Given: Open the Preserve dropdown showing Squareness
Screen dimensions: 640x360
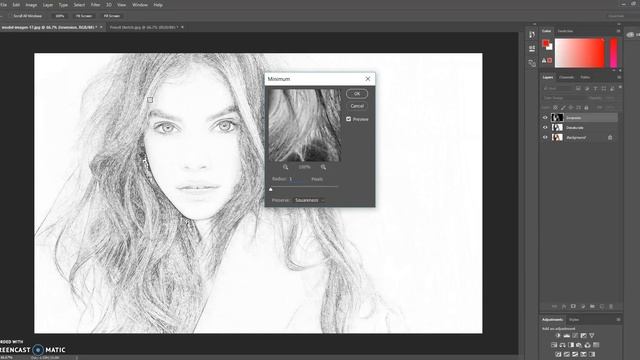Looking at the screenshot, I should click(309, 200).
